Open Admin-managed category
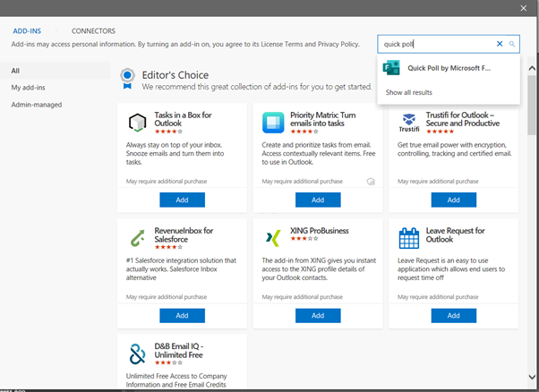 tap(37, 104)
